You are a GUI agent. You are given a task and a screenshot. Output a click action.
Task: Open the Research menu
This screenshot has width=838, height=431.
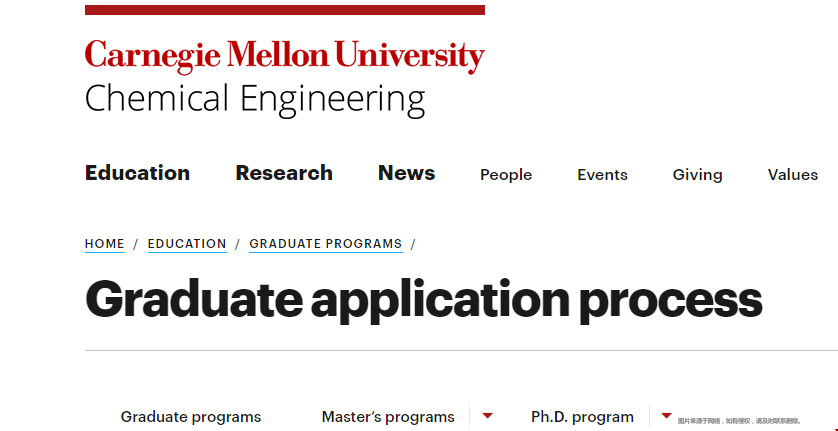(284, 173)
